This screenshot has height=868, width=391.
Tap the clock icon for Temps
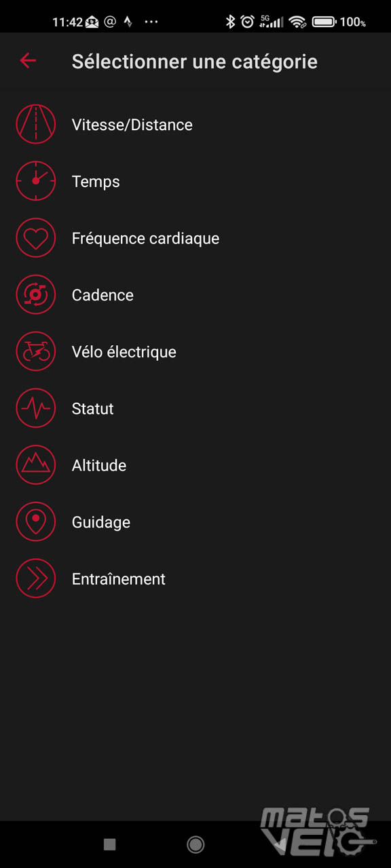(36, 181)
